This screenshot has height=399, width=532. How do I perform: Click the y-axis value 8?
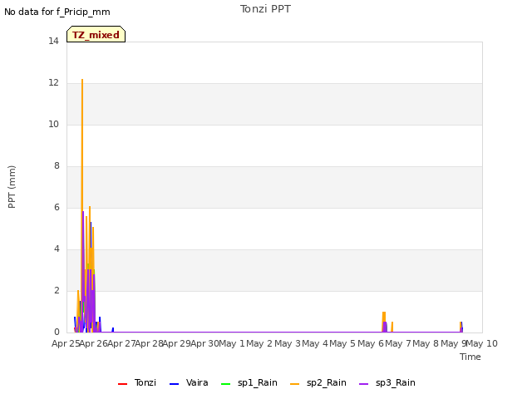(57, 166)
